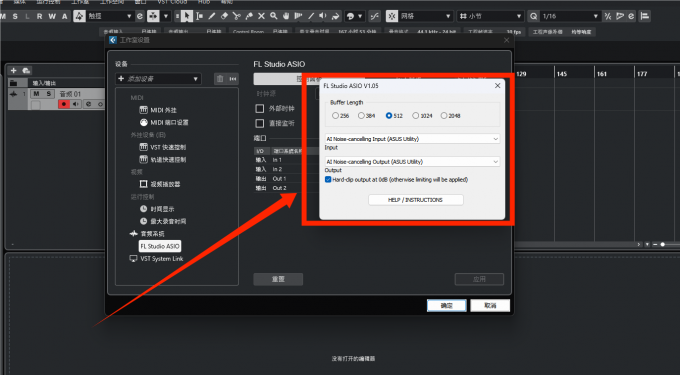
Task: Adjust the horizontal zoom slider handle
Action: (663, 245)
